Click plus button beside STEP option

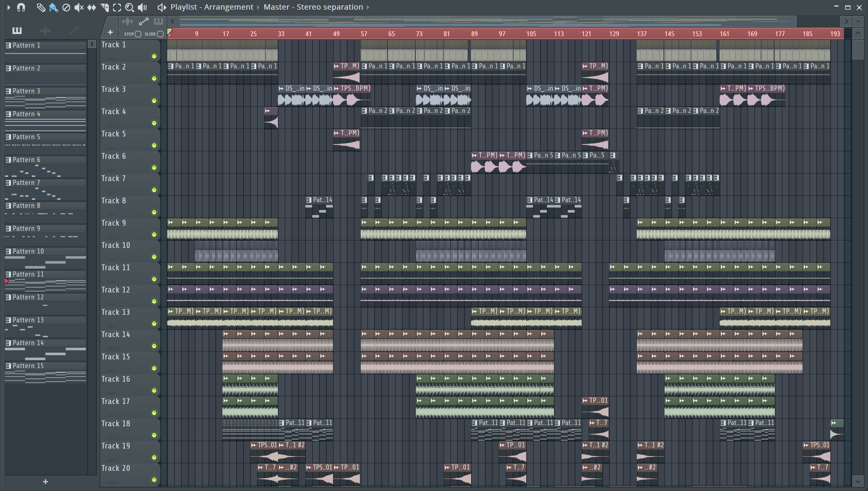pos(110,32)
